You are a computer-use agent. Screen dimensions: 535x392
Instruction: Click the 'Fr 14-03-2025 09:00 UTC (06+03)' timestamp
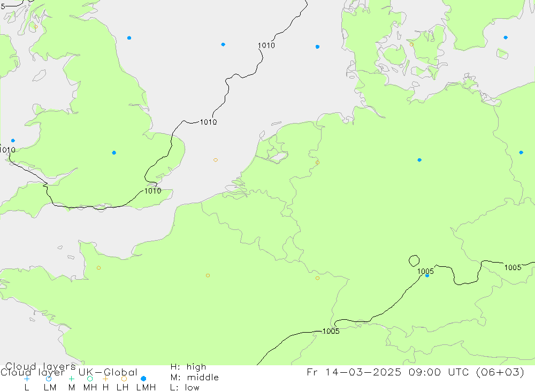pyautogui.click(x=415, y=372)
